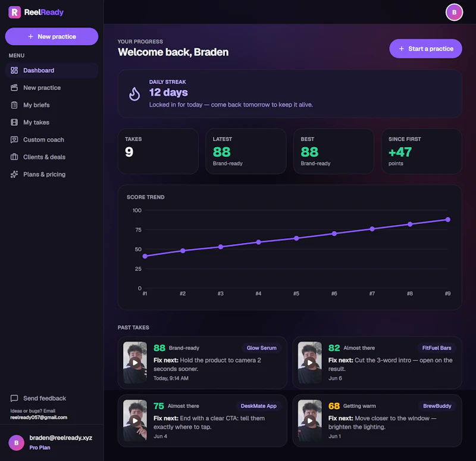
Task: Click the sidebar account avatar B
Action: coord(17,443)
